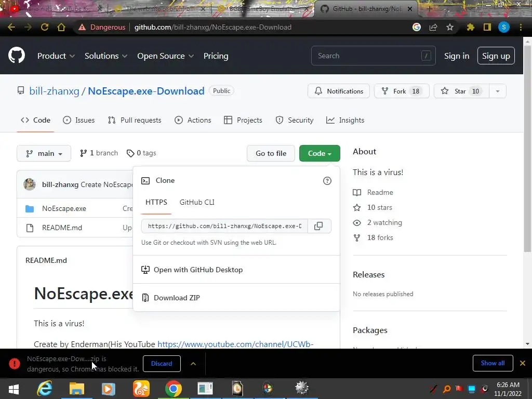Open the clone help question-mark icon

[327, 181]
